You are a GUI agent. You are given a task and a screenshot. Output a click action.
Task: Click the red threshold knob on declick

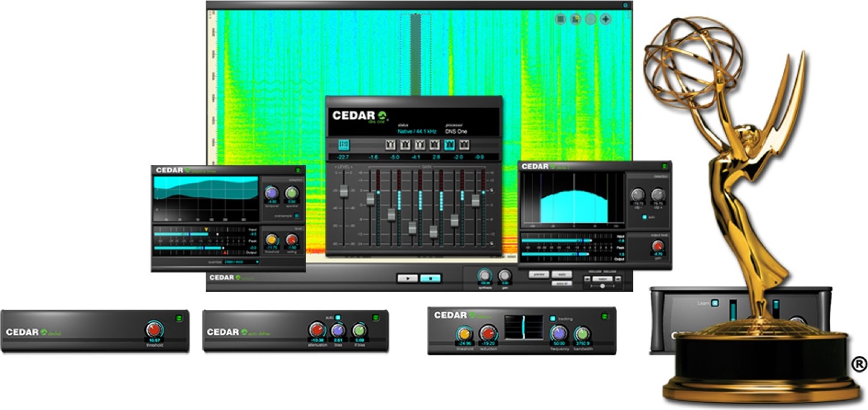click(x=154, y=330)
